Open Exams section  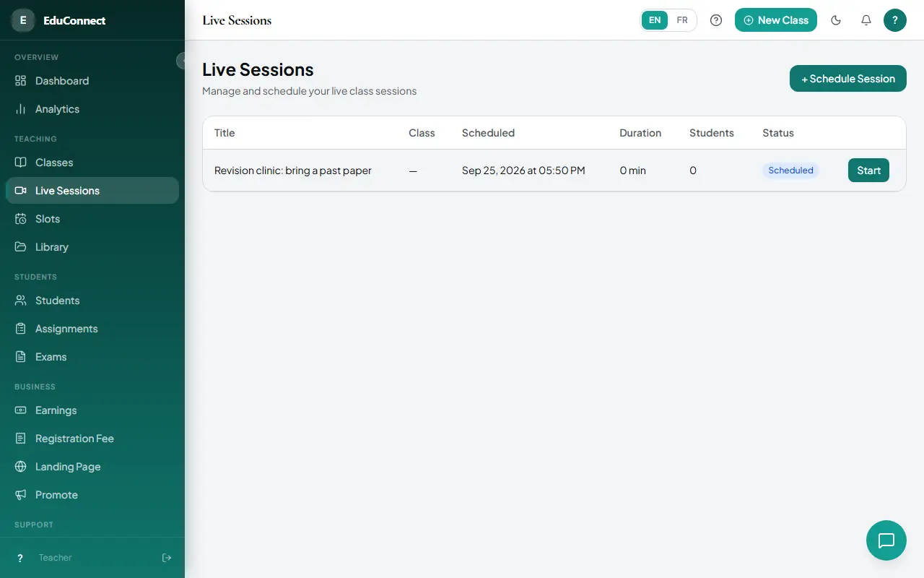pyautogui.click(x=92, y=357)
